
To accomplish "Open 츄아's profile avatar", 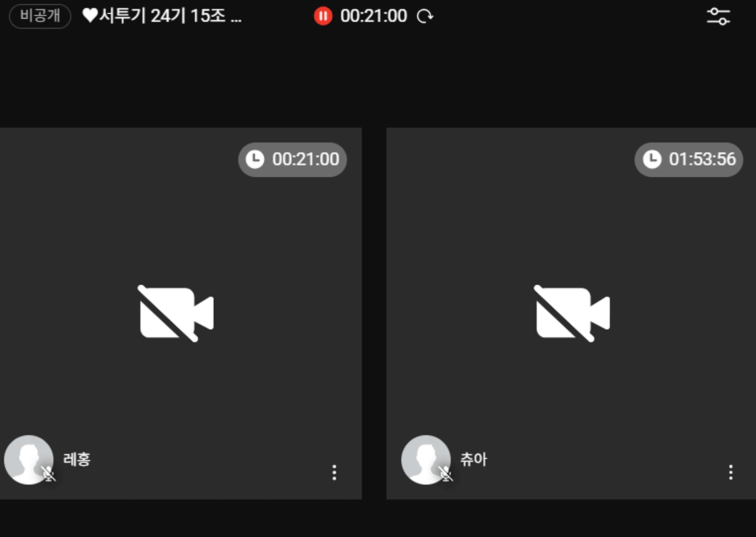I will 426,460.
